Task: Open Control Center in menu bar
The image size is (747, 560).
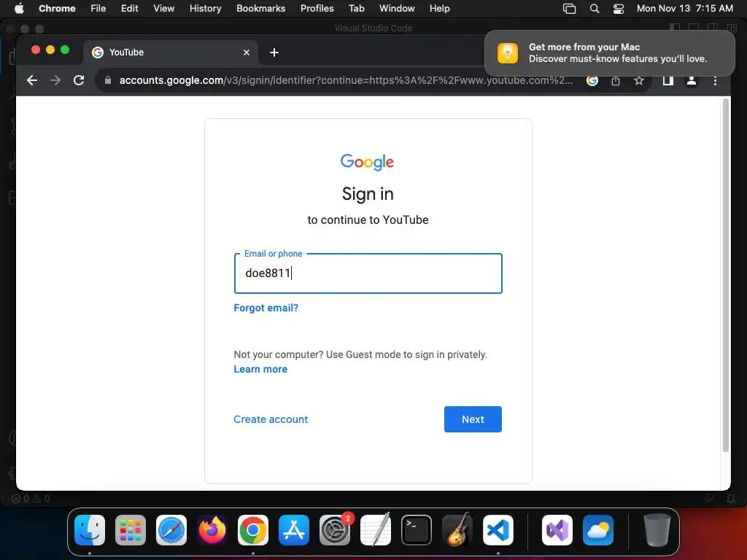Action: tap(619, 8)
